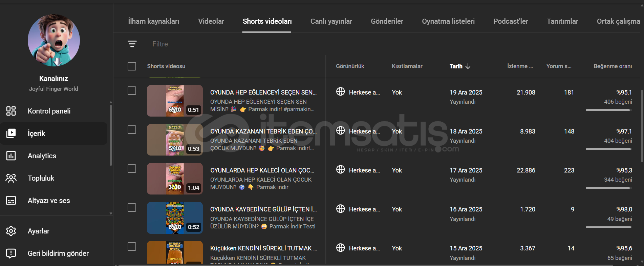Open Ayarlar settings link

pos(54,231)
